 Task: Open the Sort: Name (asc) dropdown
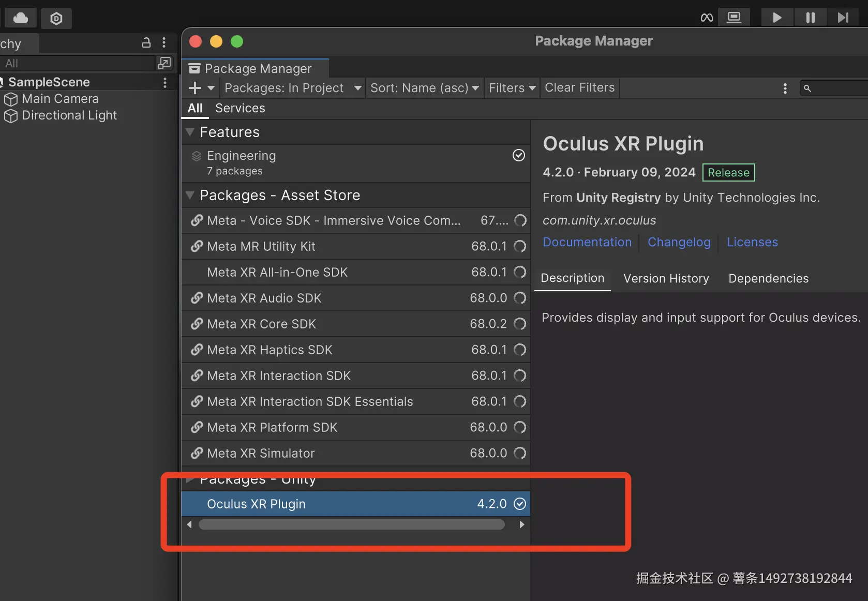point(424,88)
